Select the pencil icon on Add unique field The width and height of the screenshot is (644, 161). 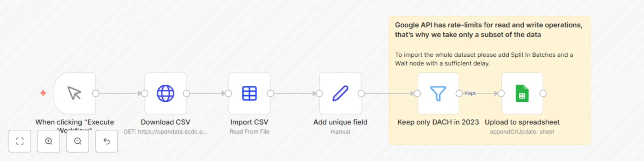coord(340,93)
